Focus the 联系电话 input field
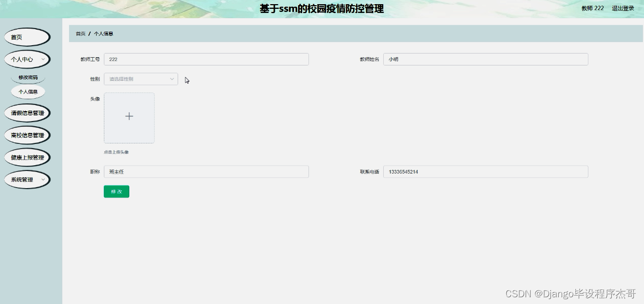 pos(486,171)
